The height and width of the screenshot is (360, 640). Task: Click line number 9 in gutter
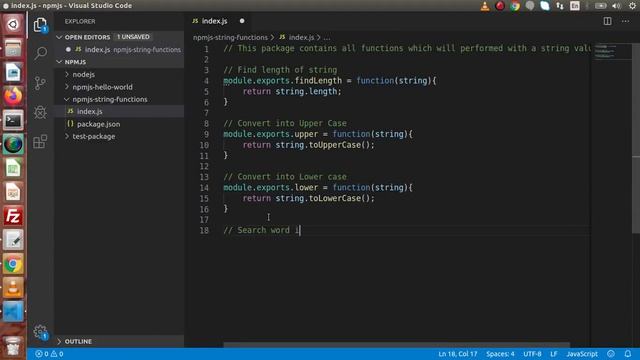pos(207,134)
